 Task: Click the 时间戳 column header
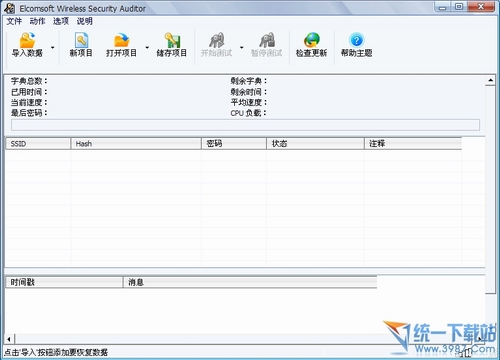click(64, 282)
